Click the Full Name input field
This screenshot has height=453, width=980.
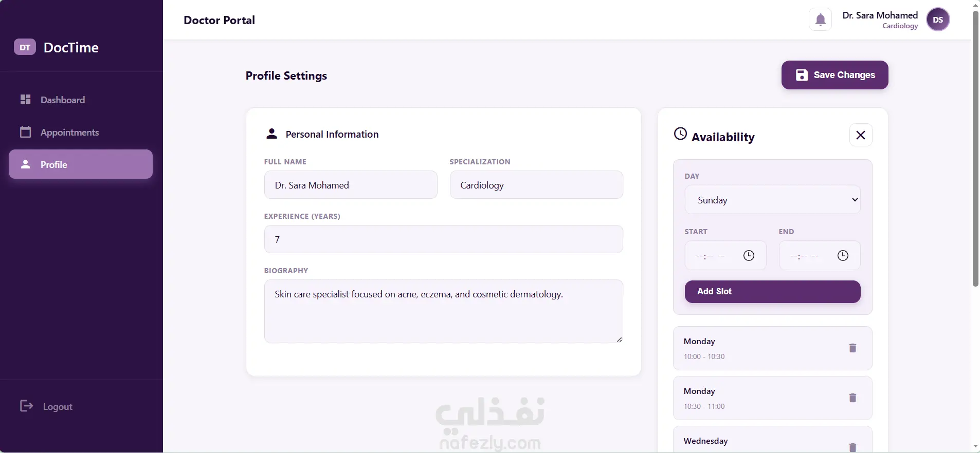(x=351, y=185)
